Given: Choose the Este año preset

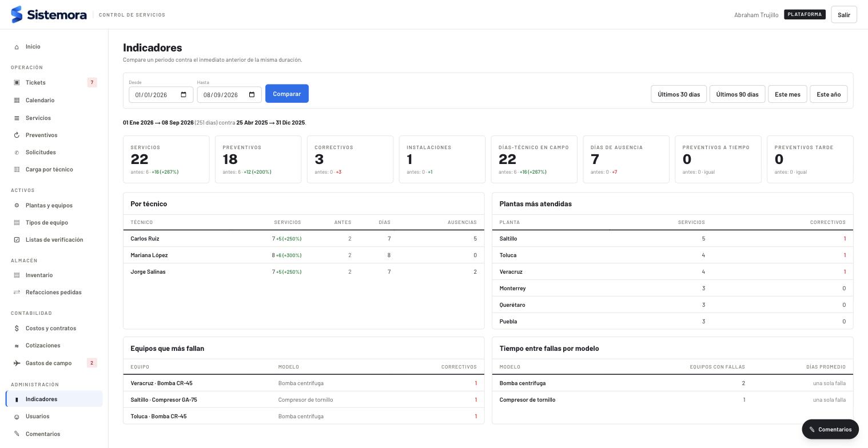Looking at the screenshot, I should pos(829,94).
